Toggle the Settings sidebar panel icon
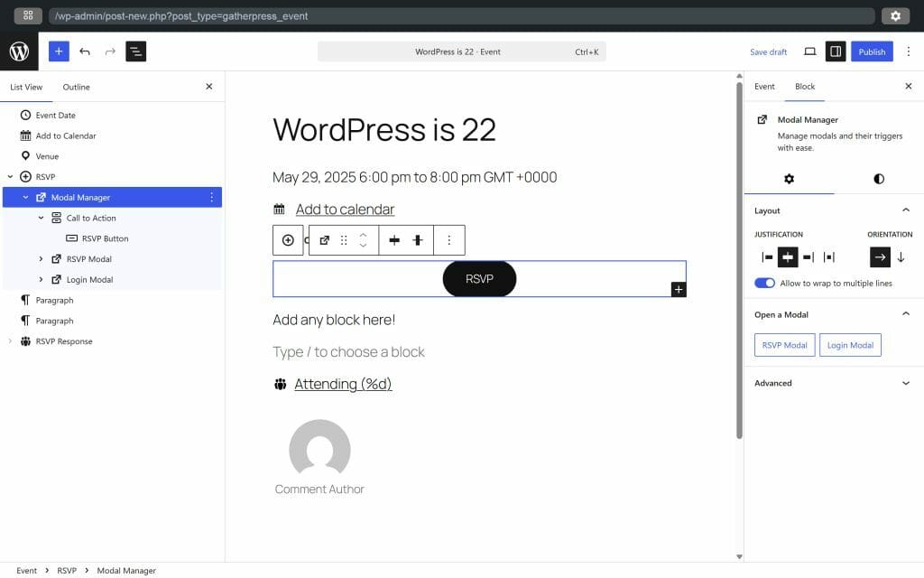This screenshot has height=578, width=924. click(836, 51)
